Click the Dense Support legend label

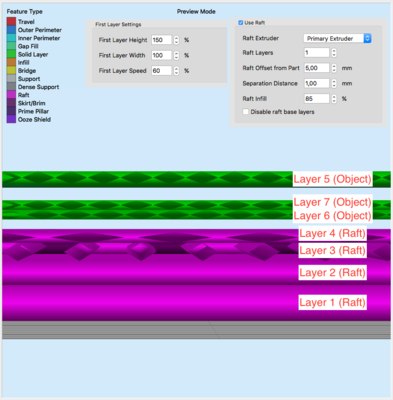[38, 87]
